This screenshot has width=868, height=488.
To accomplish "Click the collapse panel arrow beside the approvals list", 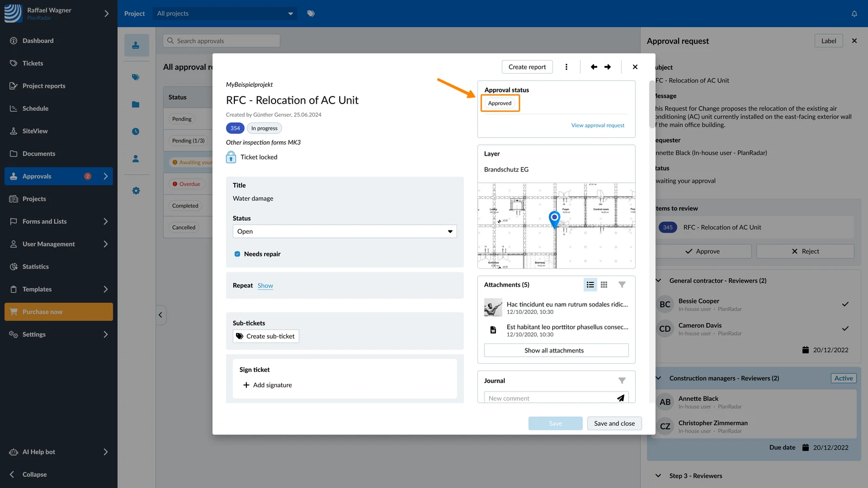I will click(161, 314).
